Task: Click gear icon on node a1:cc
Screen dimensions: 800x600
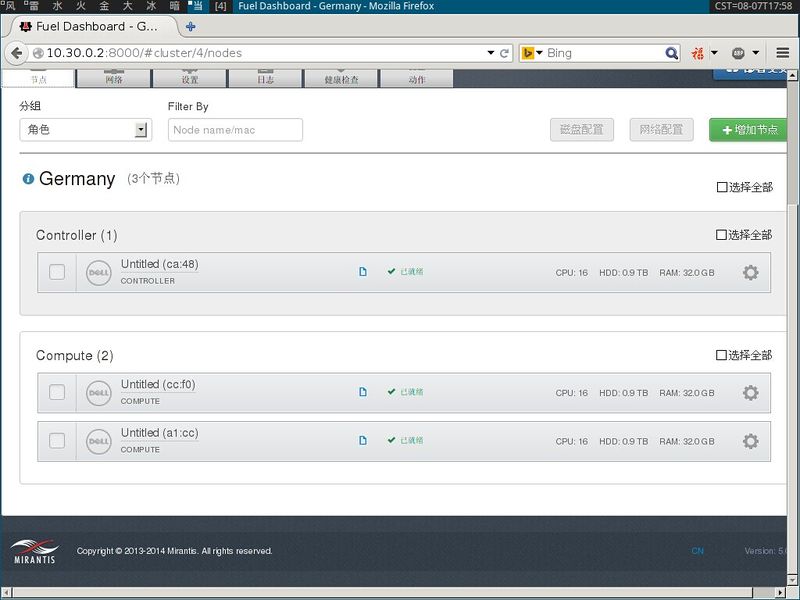Action: tap(750, 441)
